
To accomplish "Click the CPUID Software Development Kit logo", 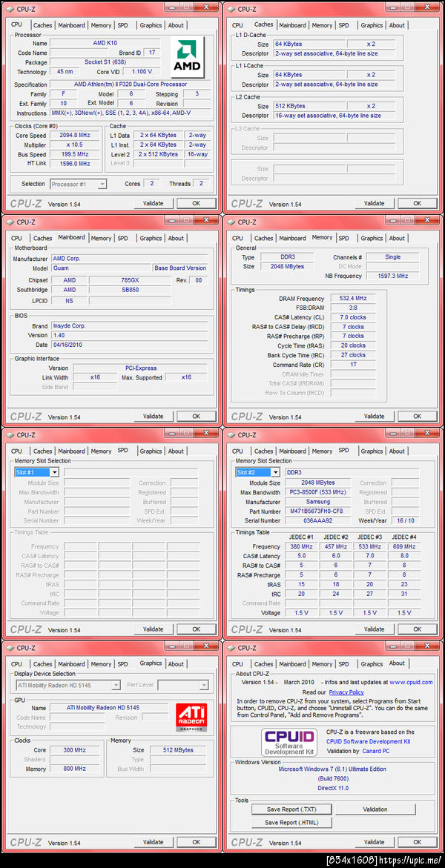I will pyautogui.click(x=290, y=742).
